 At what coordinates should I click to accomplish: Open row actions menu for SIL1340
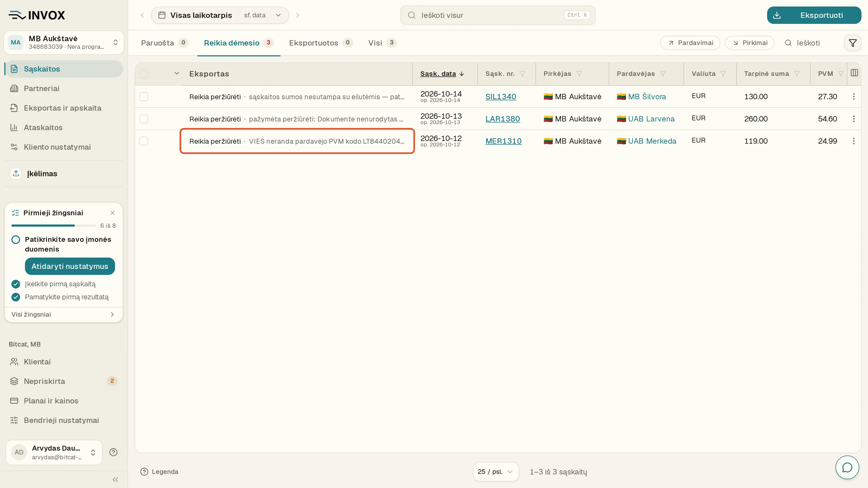tap(854, 97)
